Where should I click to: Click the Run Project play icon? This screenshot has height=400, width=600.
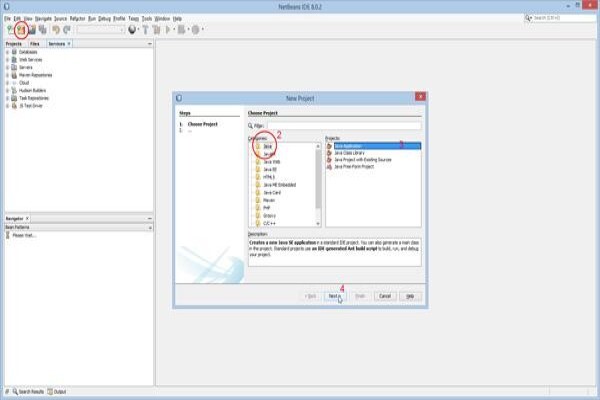coord(168,29)
